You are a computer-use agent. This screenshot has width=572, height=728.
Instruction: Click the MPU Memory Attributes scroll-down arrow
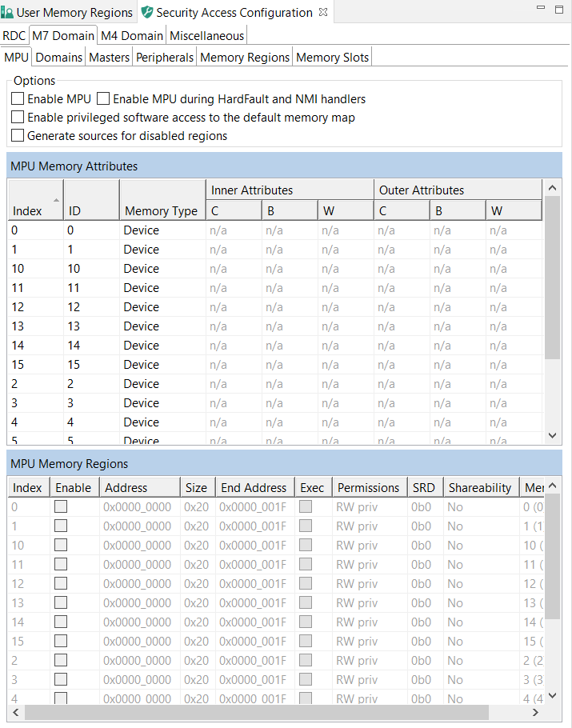pyautogui.click(x=551, y=435)
